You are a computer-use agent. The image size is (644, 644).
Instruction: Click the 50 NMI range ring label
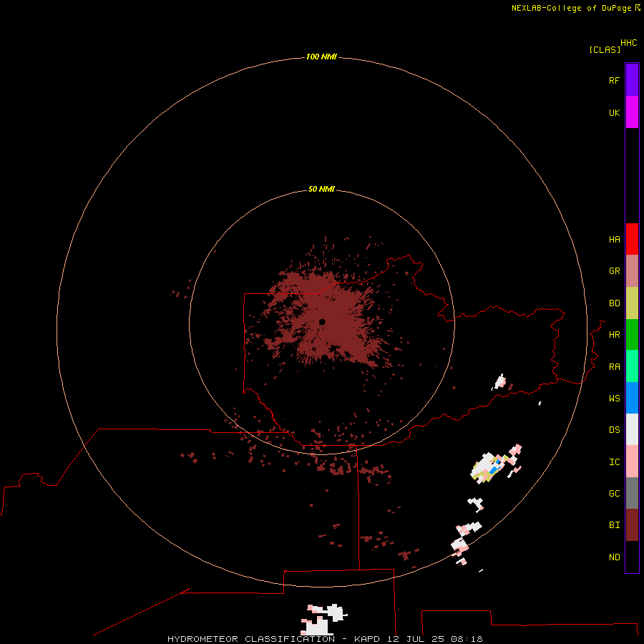pos(321,189)
